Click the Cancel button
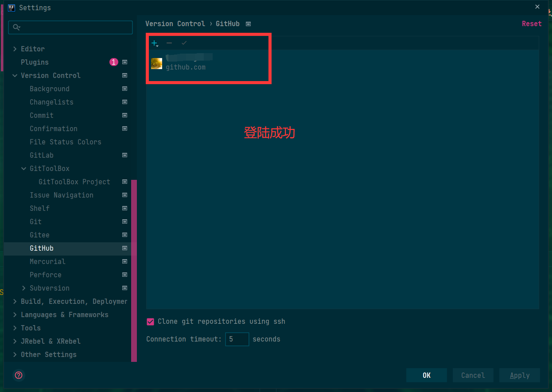 click(x=473, y=375)
